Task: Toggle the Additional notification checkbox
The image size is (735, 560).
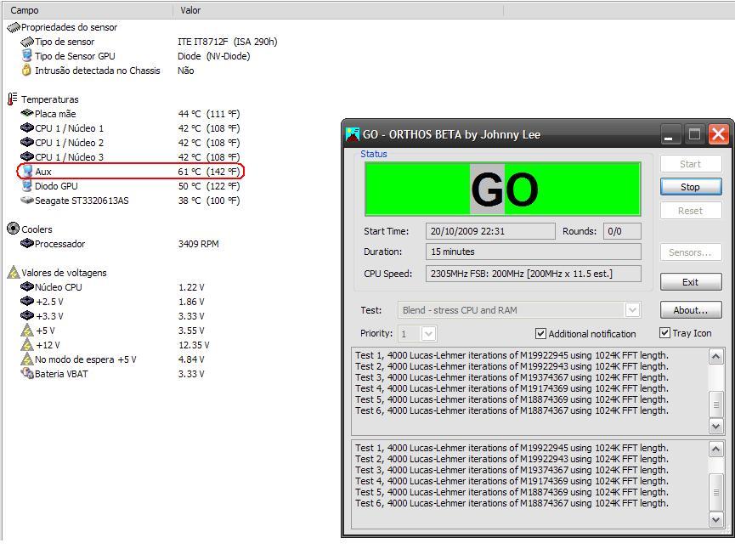Action: point(540,334)
